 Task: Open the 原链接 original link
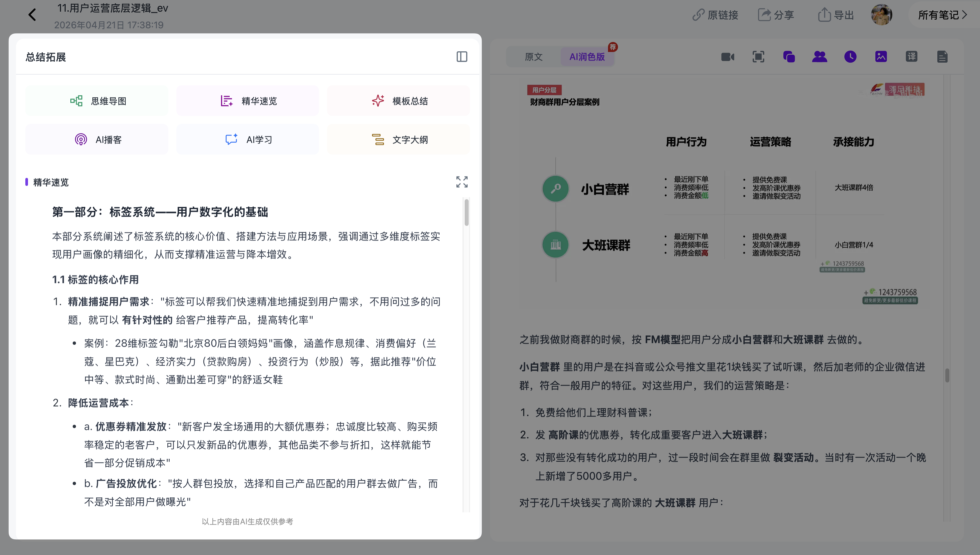tap(715, 15)
